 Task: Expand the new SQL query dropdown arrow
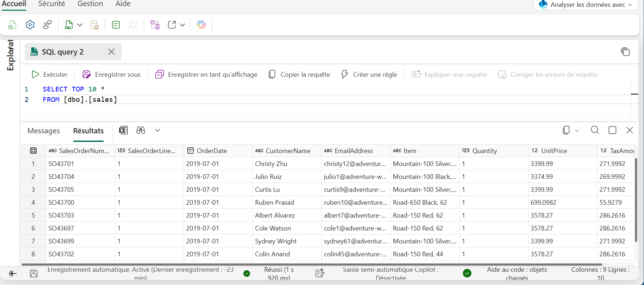[x=80, y=25]
